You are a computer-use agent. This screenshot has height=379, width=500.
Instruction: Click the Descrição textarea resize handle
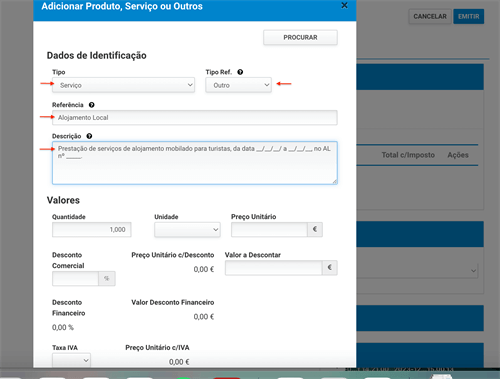[335, 181]
